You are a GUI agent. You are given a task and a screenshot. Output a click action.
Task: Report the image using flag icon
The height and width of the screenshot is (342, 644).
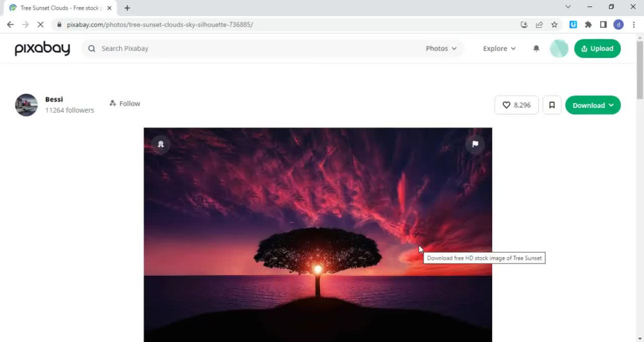pos(475,144)
